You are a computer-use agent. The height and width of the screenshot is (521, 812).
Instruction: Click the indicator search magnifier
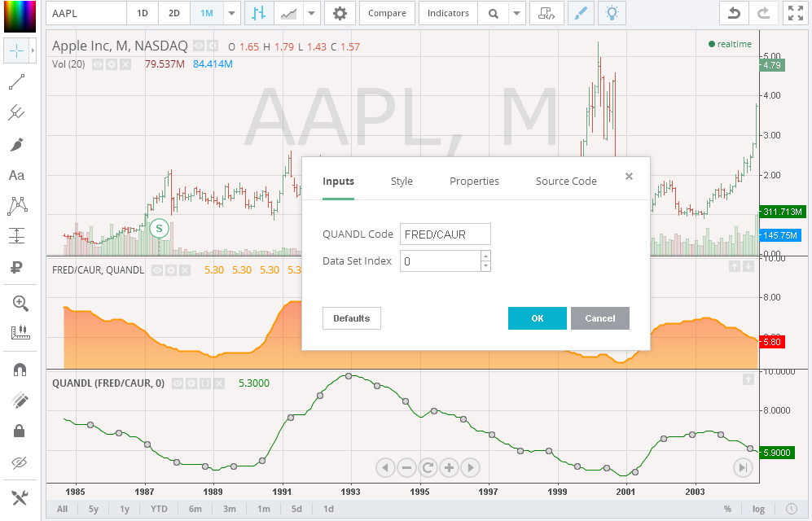(x=494, y=14)
